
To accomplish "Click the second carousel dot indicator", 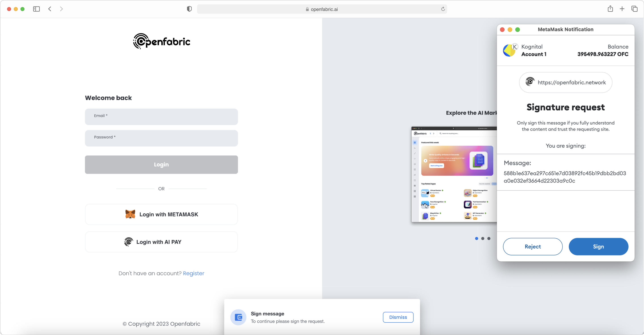I will 483,238.
